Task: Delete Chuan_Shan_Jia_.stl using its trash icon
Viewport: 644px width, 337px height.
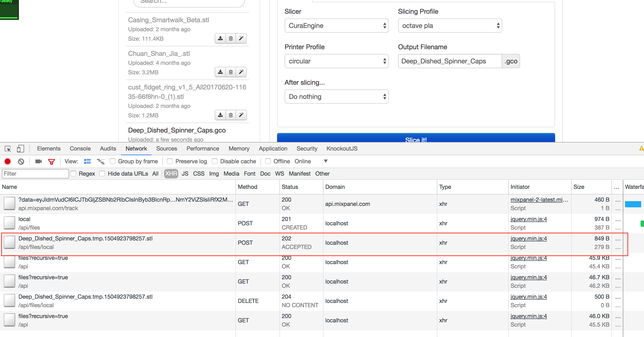Action: 231,72
